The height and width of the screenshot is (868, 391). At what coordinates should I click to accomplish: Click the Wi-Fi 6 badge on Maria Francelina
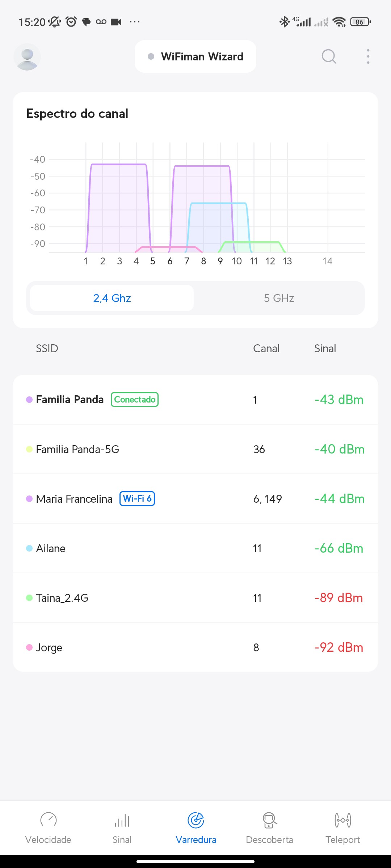click(137, 499)
